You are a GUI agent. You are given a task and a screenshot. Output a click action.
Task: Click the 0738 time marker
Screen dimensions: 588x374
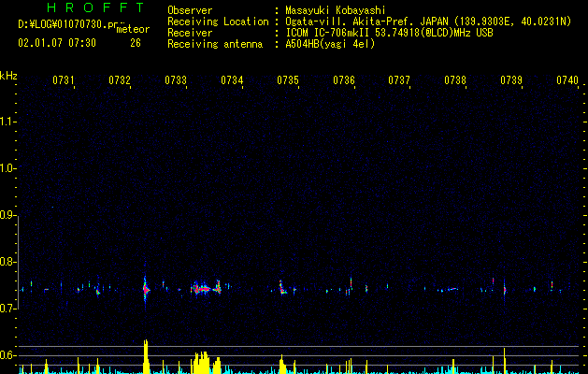click(x=455, y=80)
